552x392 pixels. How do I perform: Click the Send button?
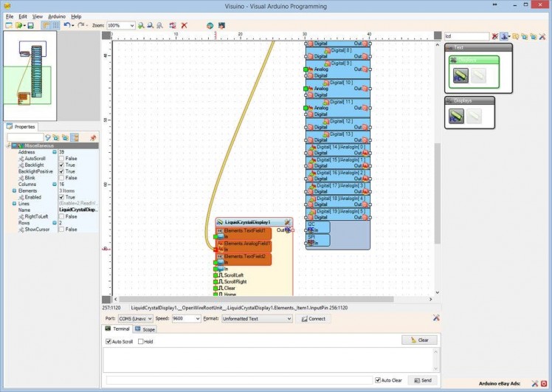pyautogui.click(x=422, y=379)
